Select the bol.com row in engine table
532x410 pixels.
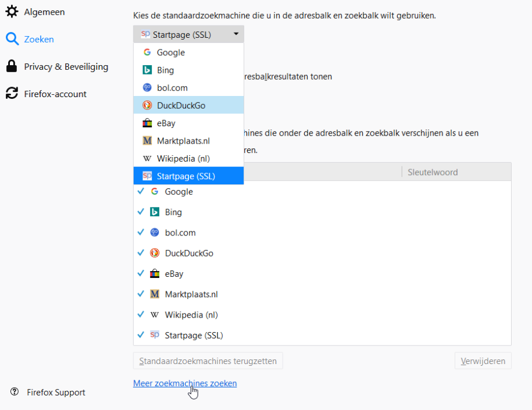click(x=180, y=233)
